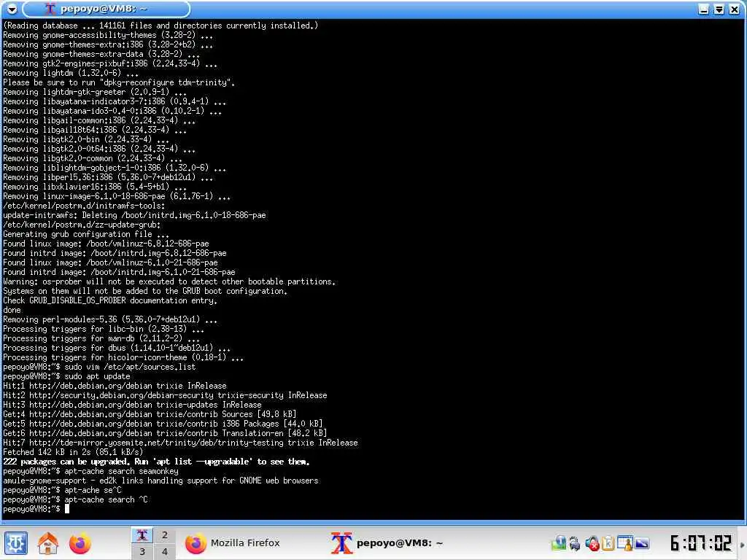The image size is (747, 560).
Task: Click the 'amule-gnome-support' search result line
Action: point(160,481)
